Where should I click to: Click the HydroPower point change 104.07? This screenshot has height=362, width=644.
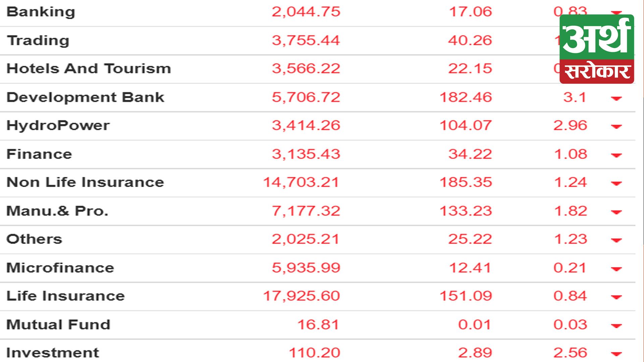(466, 126)
